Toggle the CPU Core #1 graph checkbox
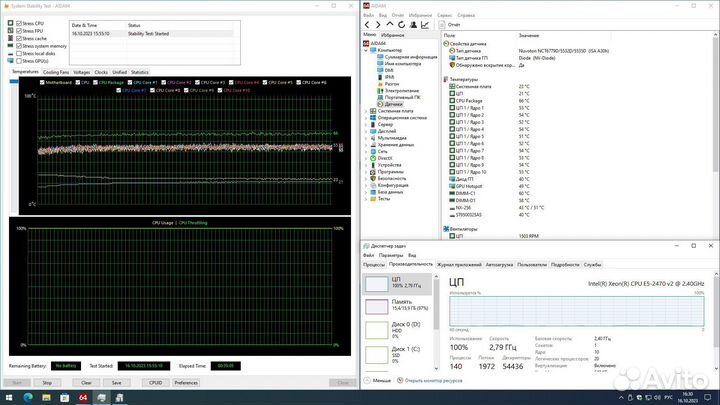Screen dimensions: 720x405 click(x=130, y=83)
